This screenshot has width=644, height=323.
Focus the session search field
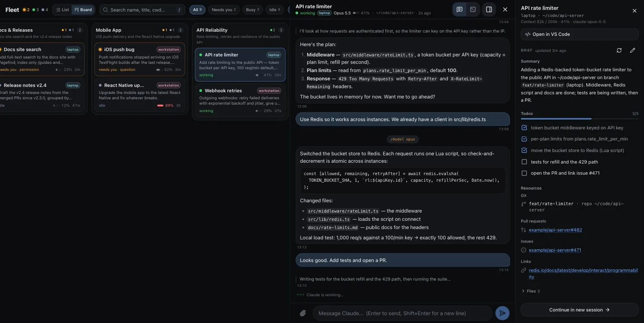pos(142,10)
